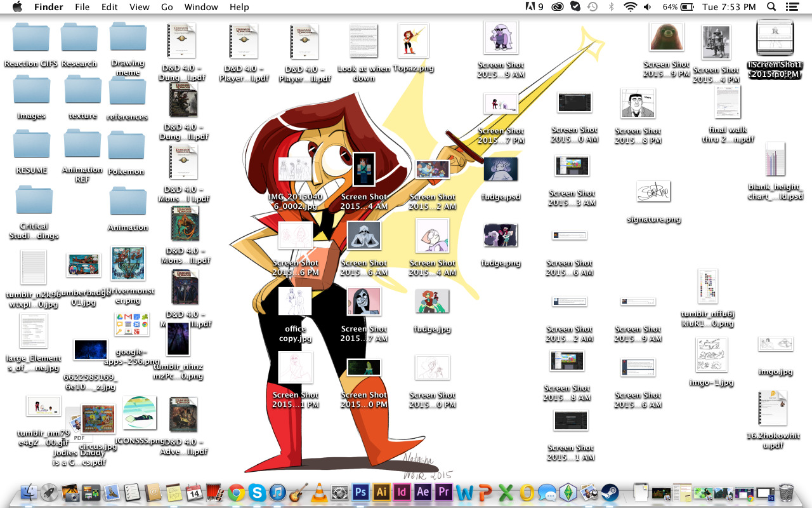Open the View menu

(x=140, y=7)
